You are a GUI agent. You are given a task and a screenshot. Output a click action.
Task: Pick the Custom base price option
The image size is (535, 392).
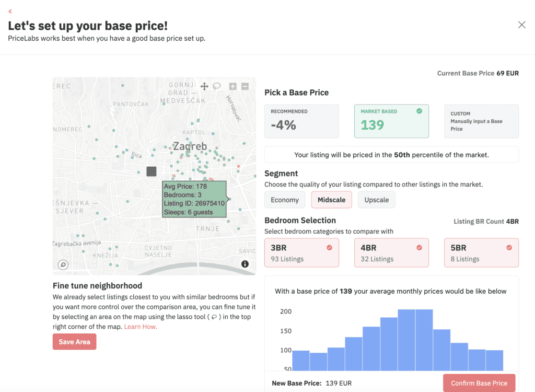pyautogui.click(x=481, y=121)
